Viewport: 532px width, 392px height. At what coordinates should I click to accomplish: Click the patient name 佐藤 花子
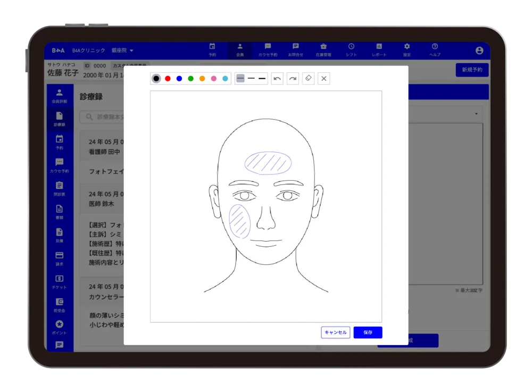63,72
